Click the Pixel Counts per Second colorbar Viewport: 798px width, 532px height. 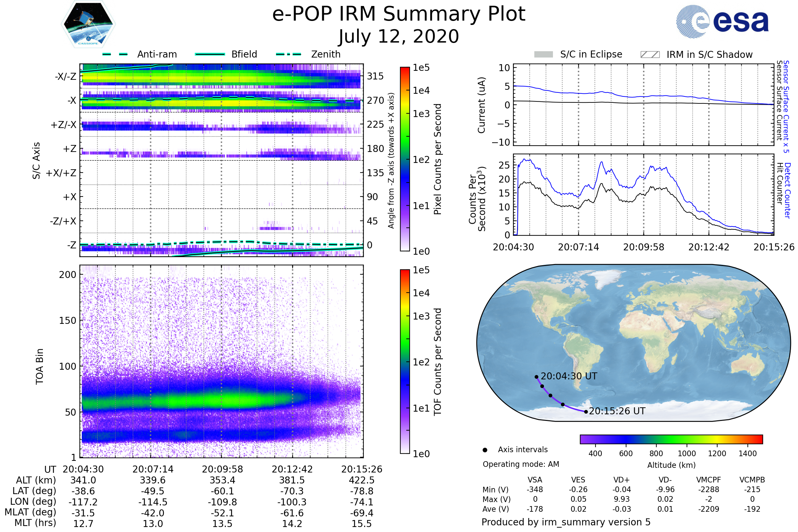[405, 159]
